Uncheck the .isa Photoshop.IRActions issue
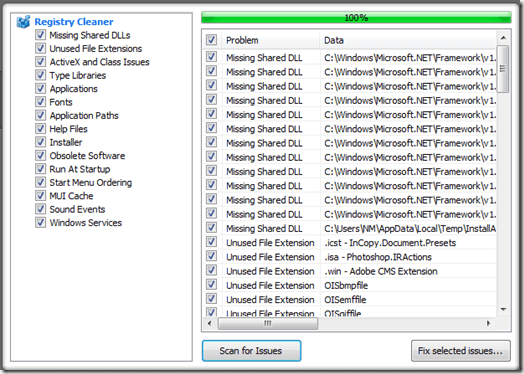Image resolution: width=524 pixels, height=374 pixels. pos(211,256)
